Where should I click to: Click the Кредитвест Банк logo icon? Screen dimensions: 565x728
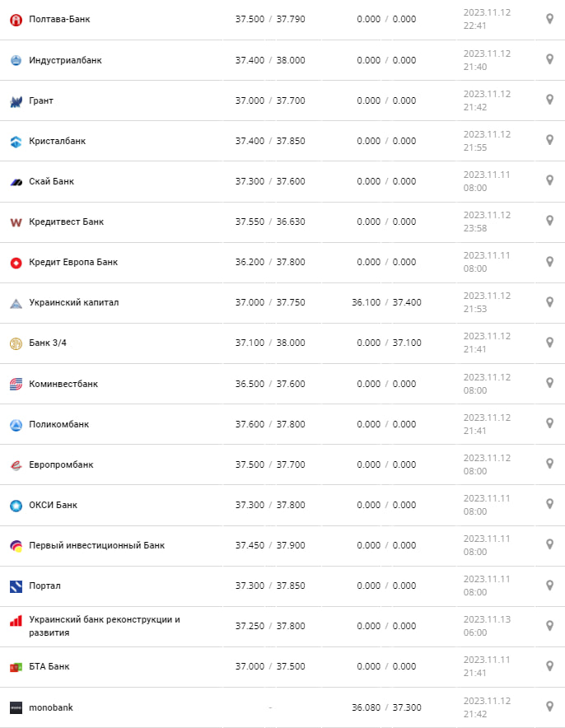pyautogui.click(x=16, y=222)
